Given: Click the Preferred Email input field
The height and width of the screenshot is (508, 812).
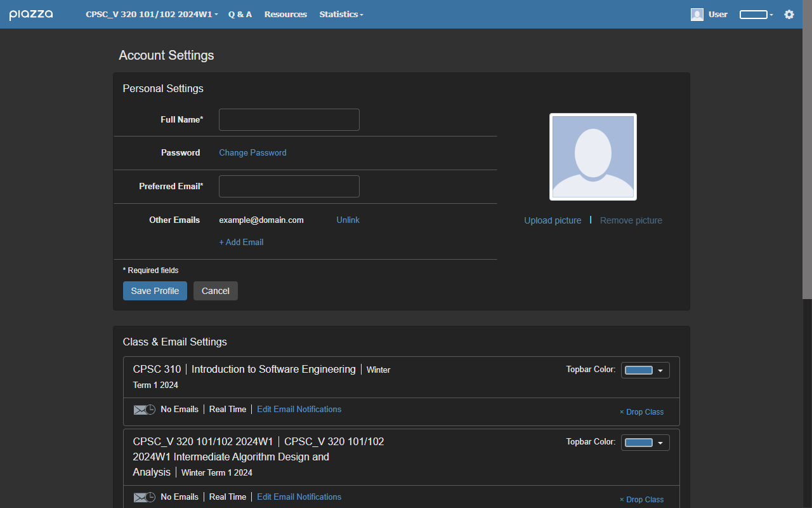Looking at the screenshot, I should (289, 186).
